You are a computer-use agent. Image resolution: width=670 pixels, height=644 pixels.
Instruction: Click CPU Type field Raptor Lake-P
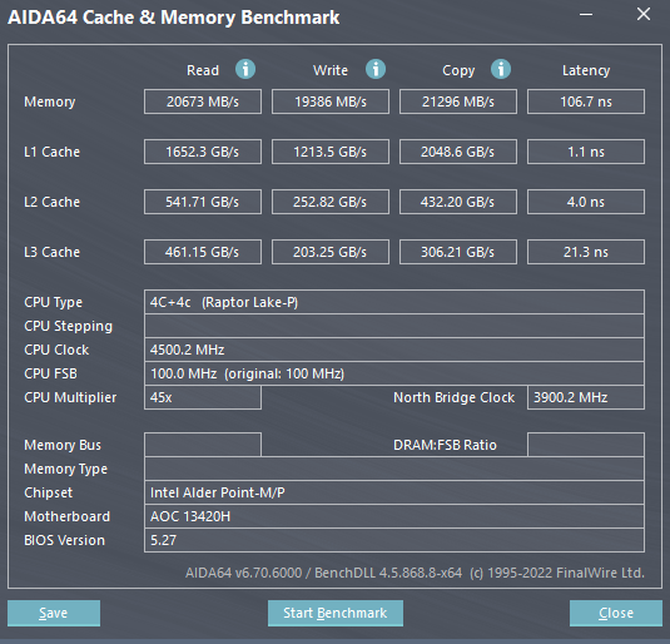tap(394, 302)
